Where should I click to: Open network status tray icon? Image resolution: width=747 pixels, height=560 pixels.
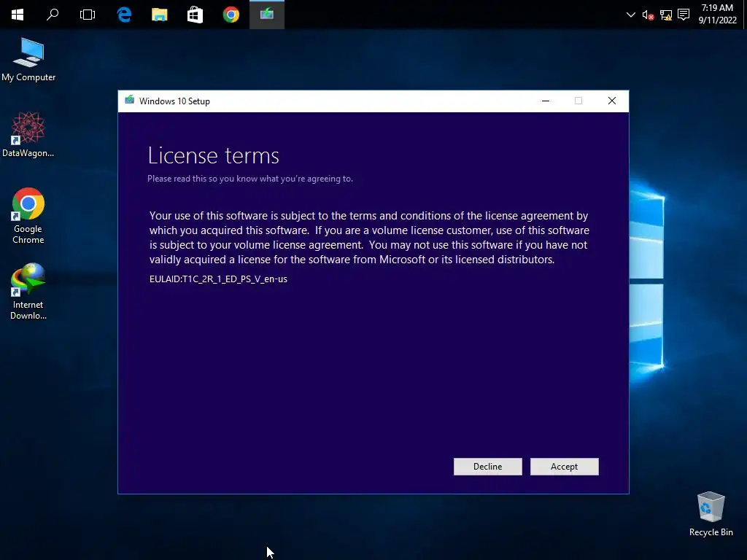[665, 15]
